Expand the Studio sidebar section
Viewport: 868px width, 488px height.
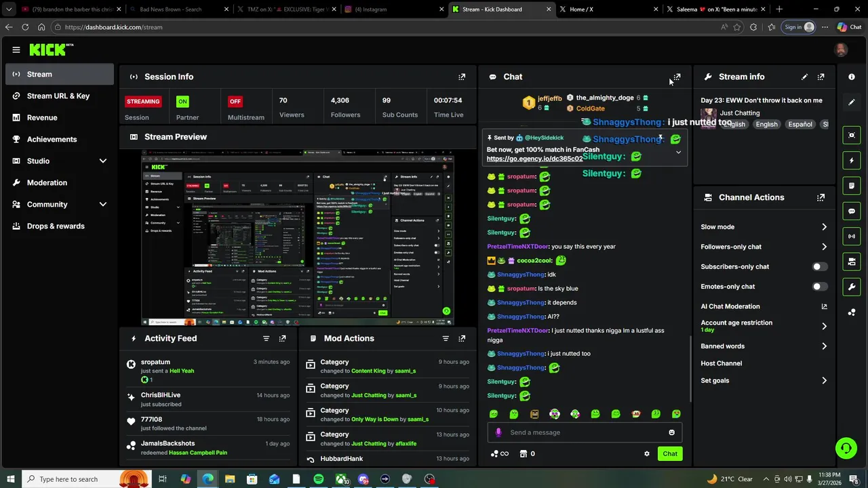pos(103,161)
